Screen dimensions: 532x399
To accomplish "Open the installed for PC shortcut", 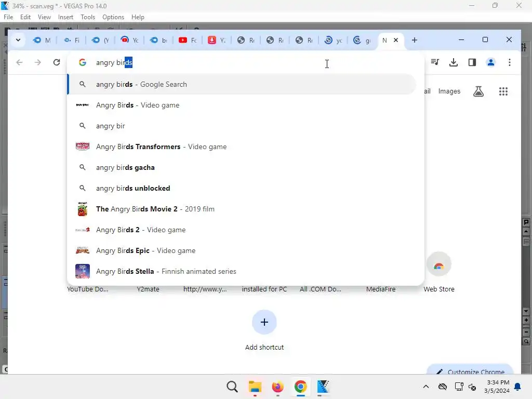I will point(264,289).
